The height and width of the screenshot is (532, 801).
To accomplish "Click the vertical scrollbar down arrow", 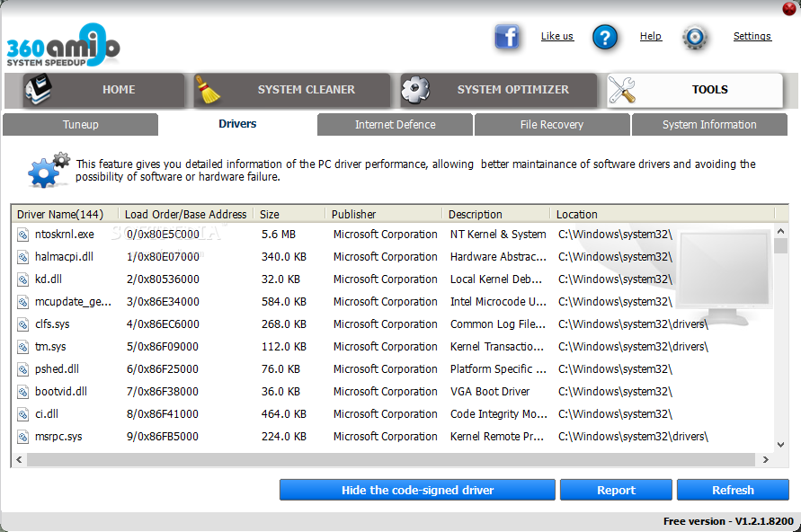I will pyautogui.click(x=780, y=445).
